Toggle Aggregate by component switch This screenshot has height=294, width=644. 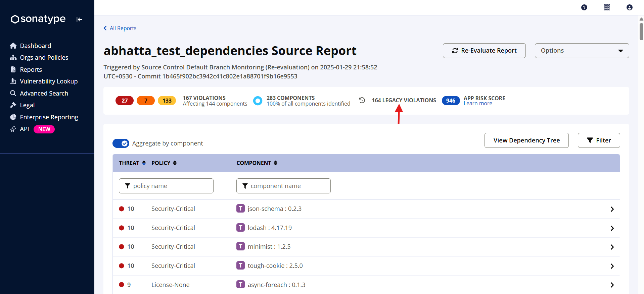click(121, 143)
